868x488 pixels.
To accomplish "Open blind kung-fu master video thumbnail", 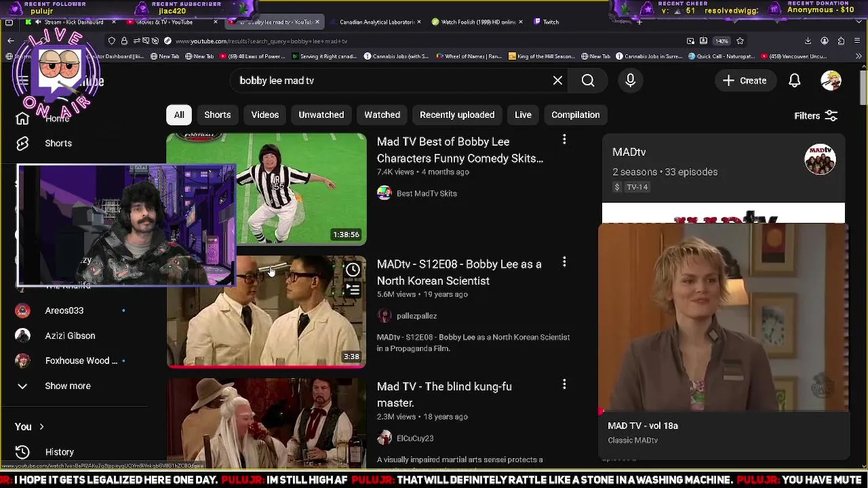I will (x=267, y=423).
